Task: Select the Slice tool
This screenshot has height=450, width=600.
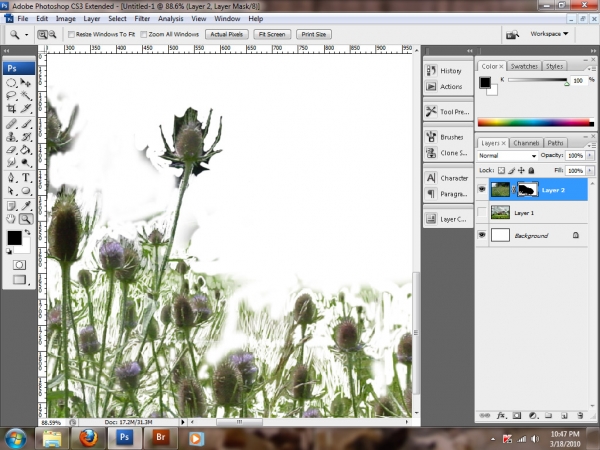Action: click(x=26, y=108)
